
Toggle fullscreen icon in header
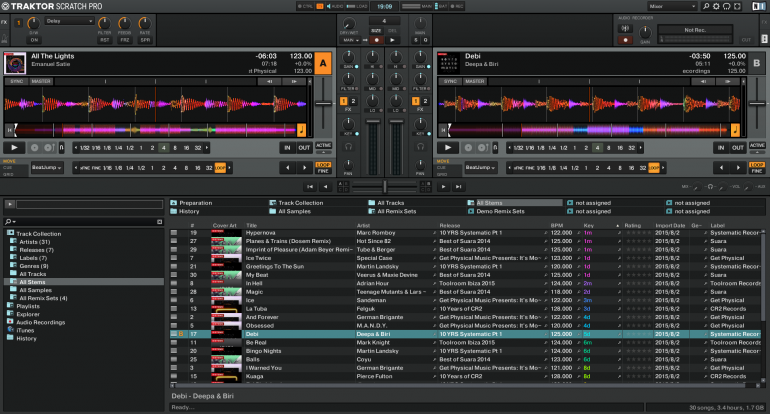click(x=737, y=6)
